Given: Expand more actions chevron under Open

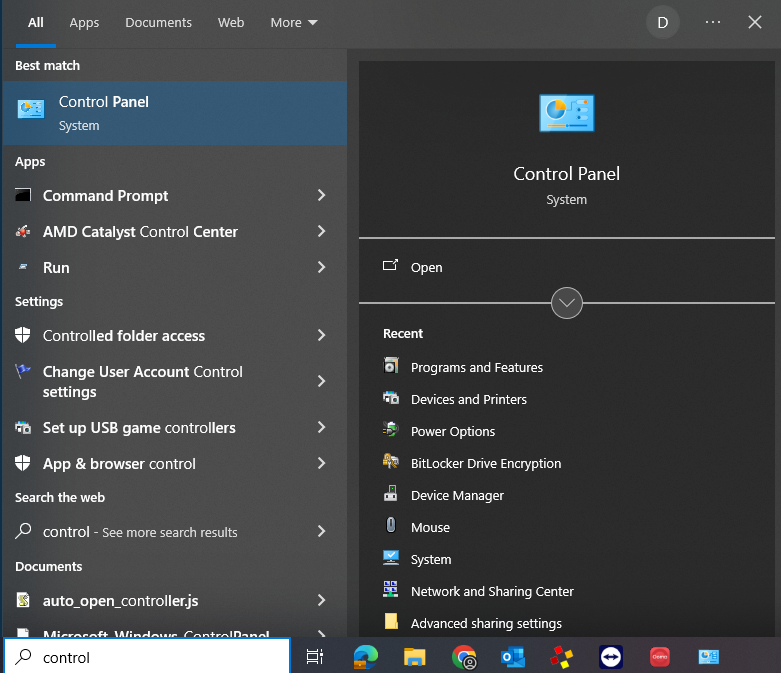Looking at the screenshot, I should click(x=566, y=302).
